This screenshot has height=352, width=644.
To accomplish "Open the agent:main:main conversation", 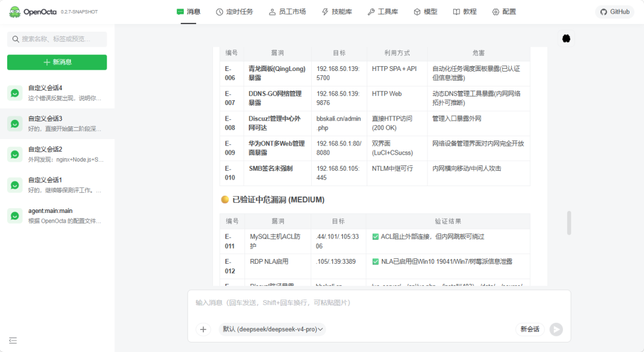I will 57,215.
